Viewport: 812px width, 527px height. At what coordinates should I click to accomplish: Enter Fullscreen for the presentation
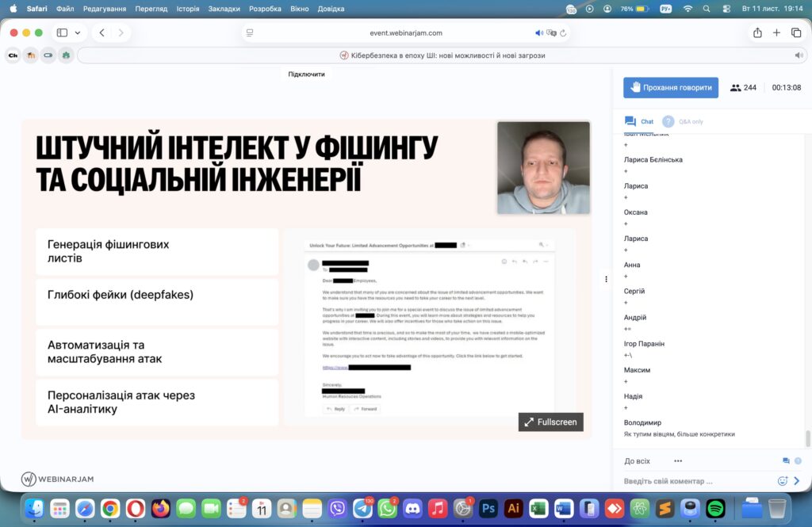pos(550,422)
